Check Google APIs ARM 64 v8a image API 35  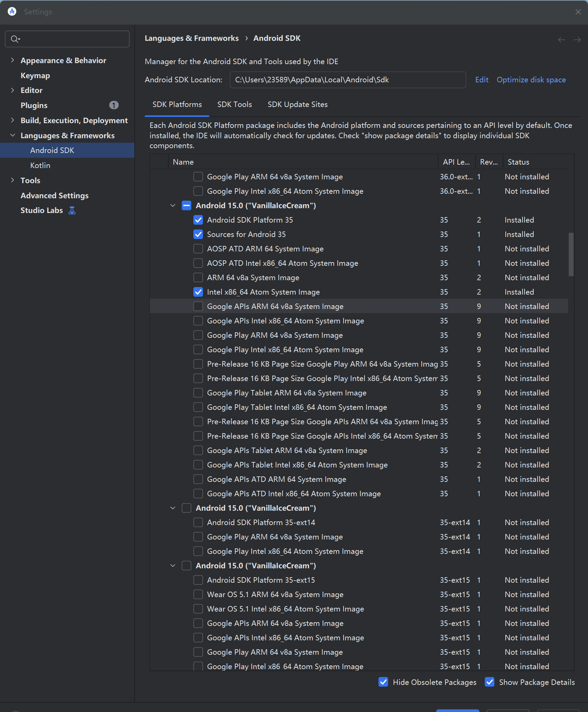point(198,307)
